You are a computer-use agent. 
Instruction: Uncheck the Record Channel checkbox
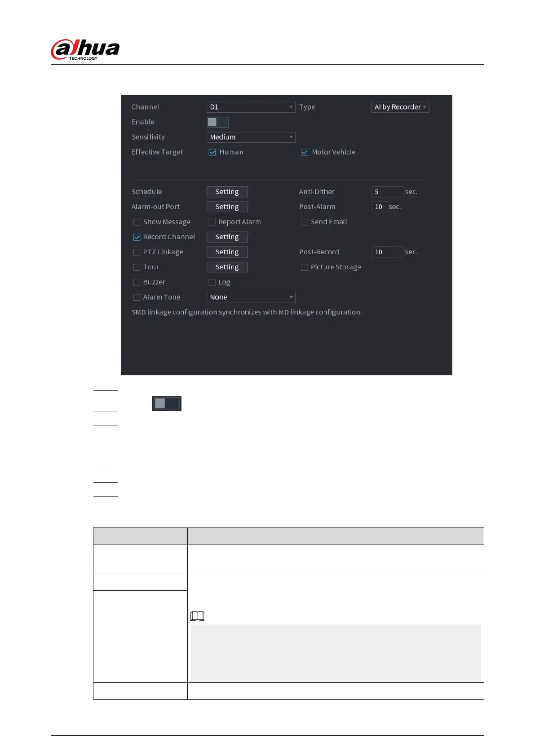point(137,237)
